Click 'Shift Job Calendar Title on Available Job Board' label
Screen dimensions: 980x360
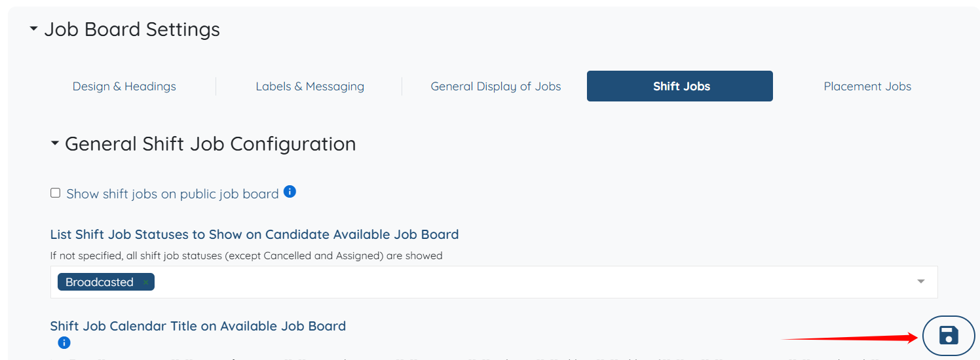(198, 326)
